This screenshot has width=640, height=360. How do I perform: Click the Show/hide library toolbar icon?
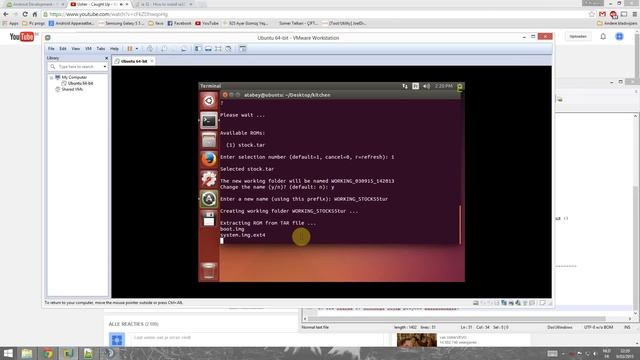click(x=198, y=49)
